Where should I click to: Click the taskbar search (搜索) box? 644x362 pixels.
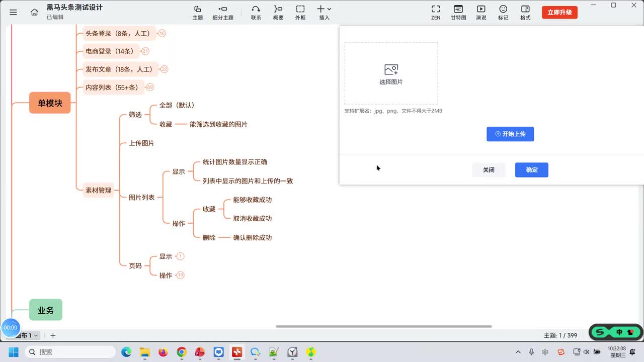[70, 352]
